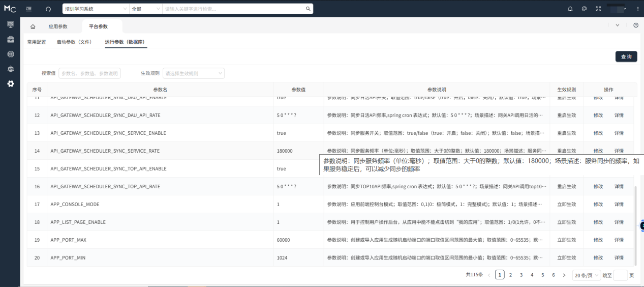This screenshot has height=287, width=644.
Task: Click 详情 for API_GATEWAY_SCHEDULER_SYNC_TOP_API_RATE row
Action: [x=619, y=186]
